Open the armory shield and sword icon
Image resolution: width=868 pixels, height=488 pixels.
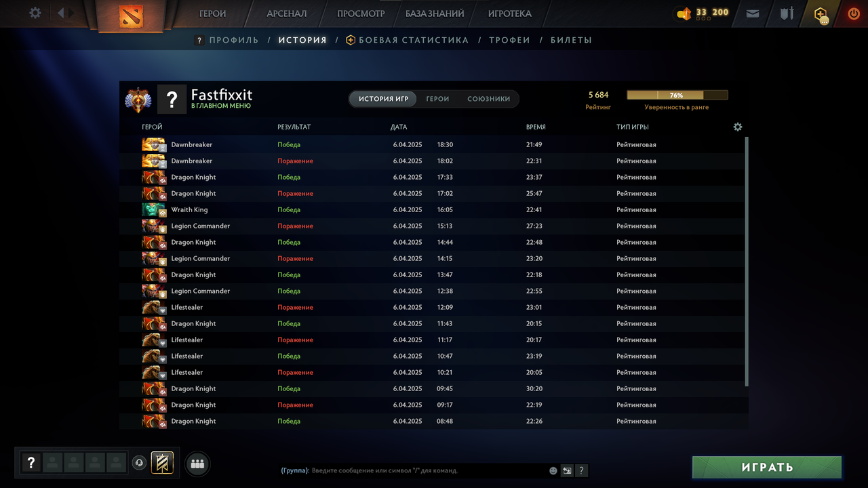pos(787,13)
